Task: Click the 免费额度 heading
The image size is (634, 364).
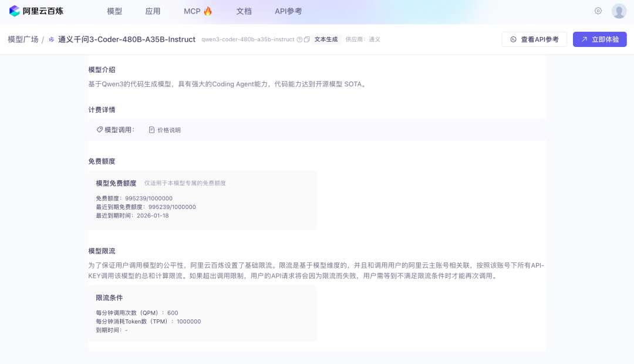Action: pos(102,161)
